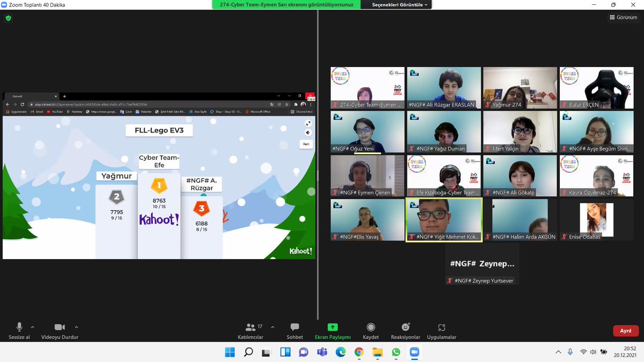
Task: Click Wi-Fi icon in system tray
Action: pyautogui.click(x=584, y=352)
